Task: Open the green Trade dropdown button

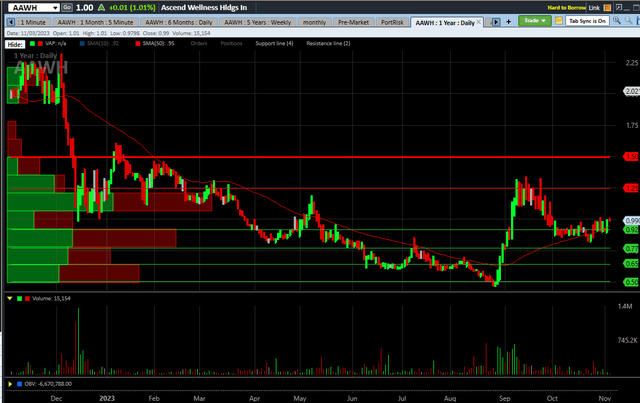Action: (535, 20)
